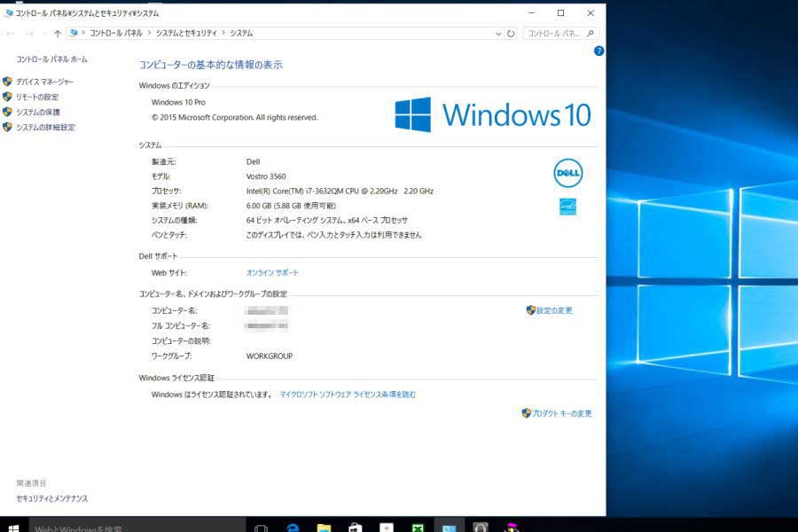Open Task View from the taskbar
The width and height of the screenshot is (798, 532).
[x=261, y=528]
